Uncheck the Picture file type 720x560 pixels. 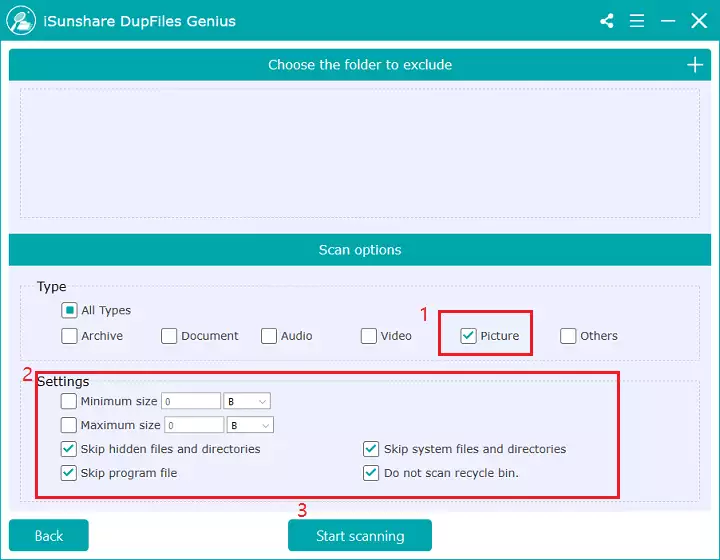click(468, 336)
